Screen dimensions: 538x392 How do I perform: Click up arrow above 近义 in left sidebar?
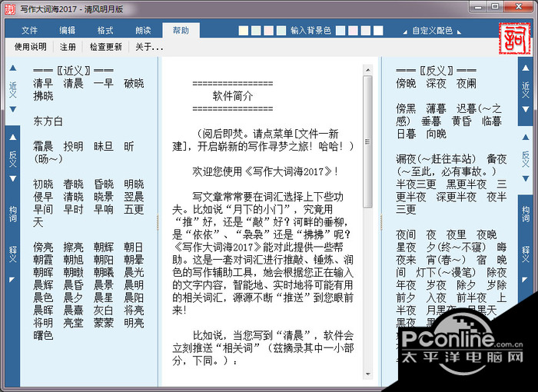point(13,68)
